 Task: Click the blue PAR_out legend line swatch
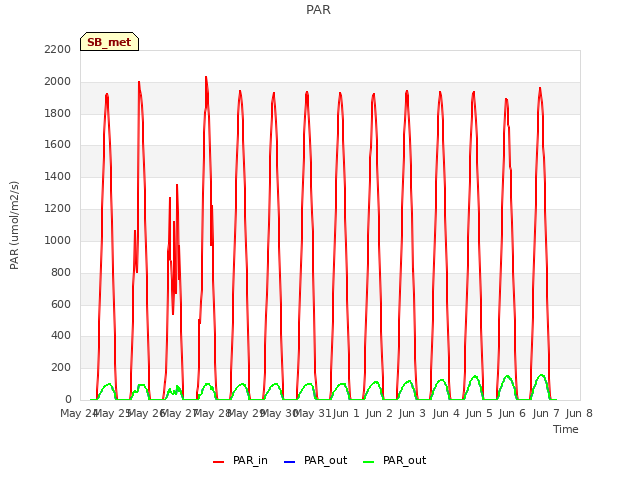click(x=289, y=462)
